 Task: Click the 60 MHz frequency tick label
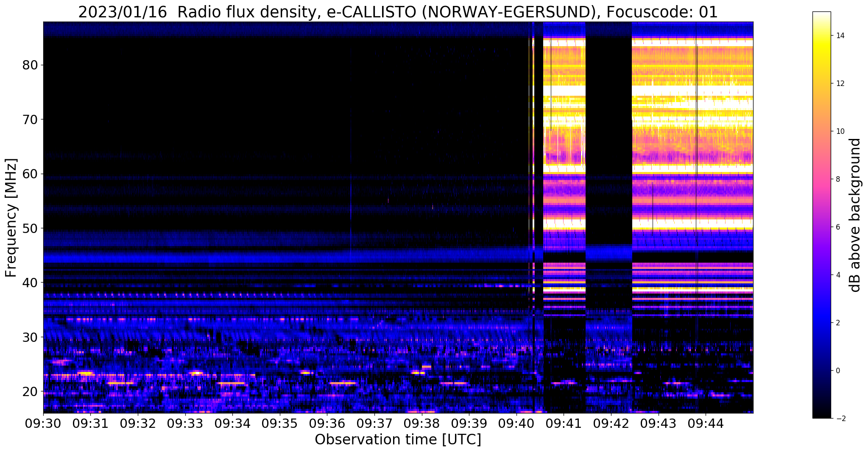30,174
